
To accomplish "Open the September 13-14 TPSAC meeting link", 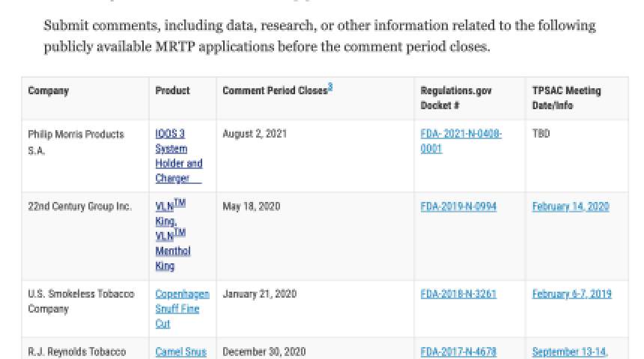I will tap(571, 351).
